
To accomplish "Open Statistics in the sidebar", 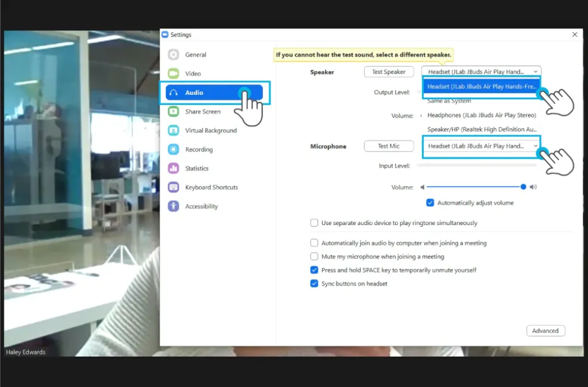I will 196,168.
